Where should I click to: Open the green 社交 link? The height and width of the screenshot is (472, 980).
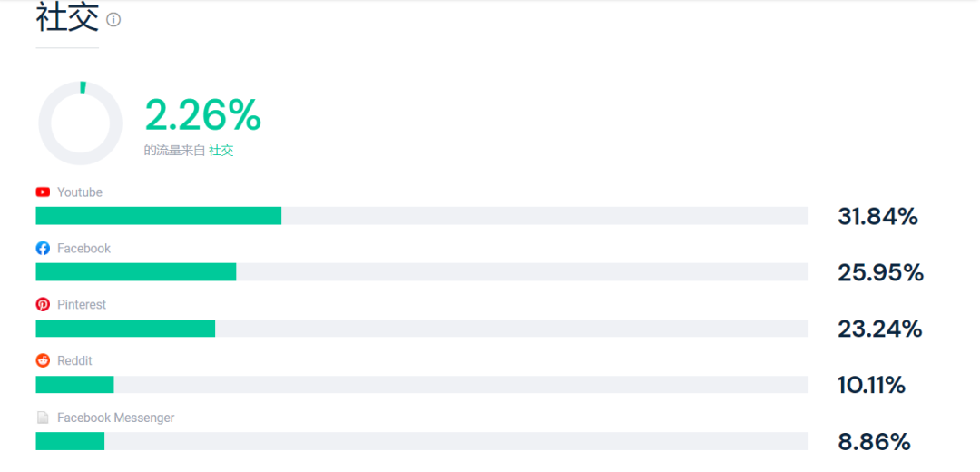[x=221, y=151]
